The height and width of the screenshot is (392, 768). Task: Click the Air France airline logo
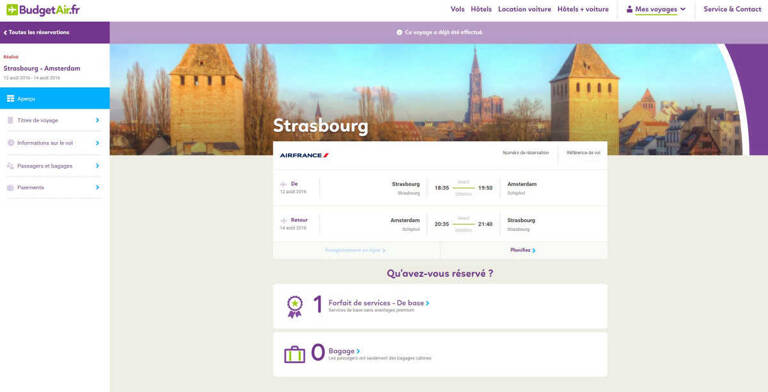pos(304,155)
